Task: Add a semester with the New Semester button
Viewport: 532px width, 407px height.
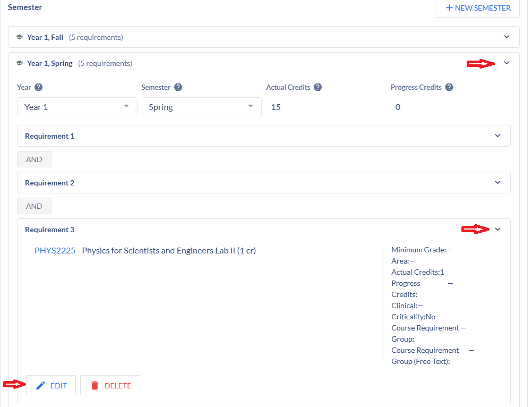Action: coord(477,8)
